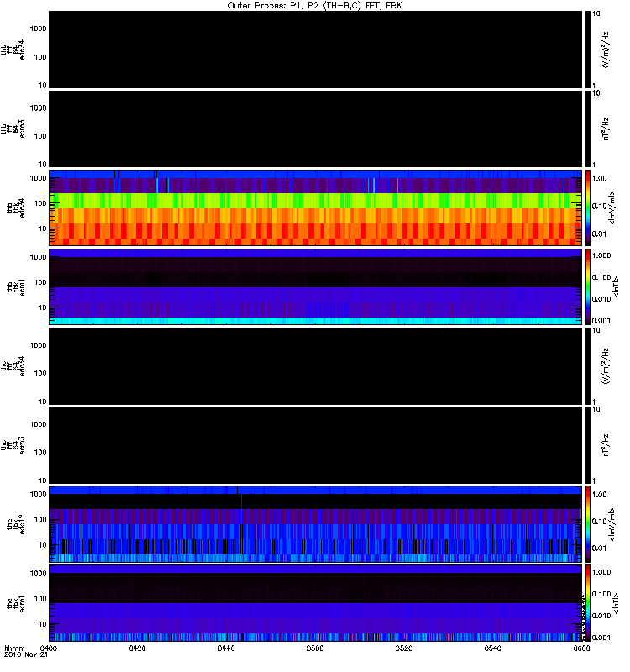Select the thb fff 64 edc34 spectrogram panel

(315, 50)
